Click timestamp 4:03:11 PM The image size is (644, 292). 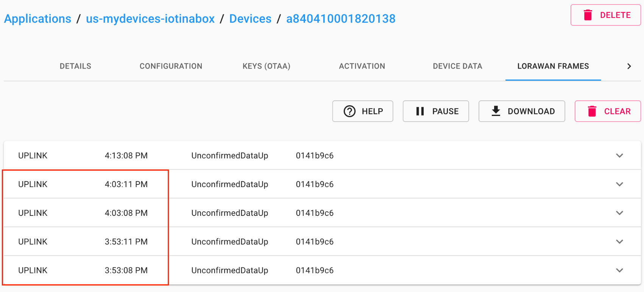tap(126, 184)
